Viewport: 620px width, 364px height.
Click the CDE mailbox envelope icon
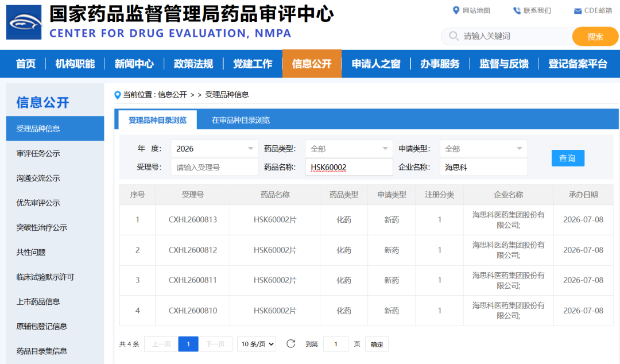click(578, 11)
